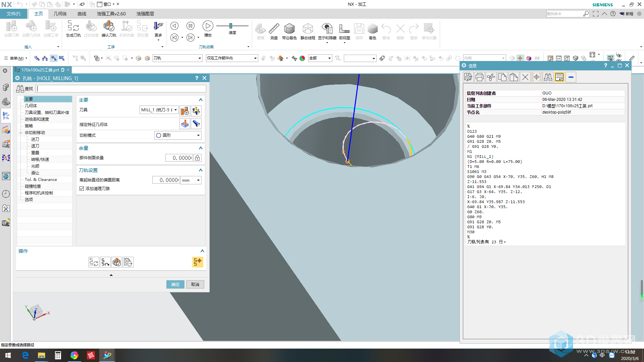Open the 刀轨 dropdown menu
Screen dimensions: 644x362
[x=176, y=58]
